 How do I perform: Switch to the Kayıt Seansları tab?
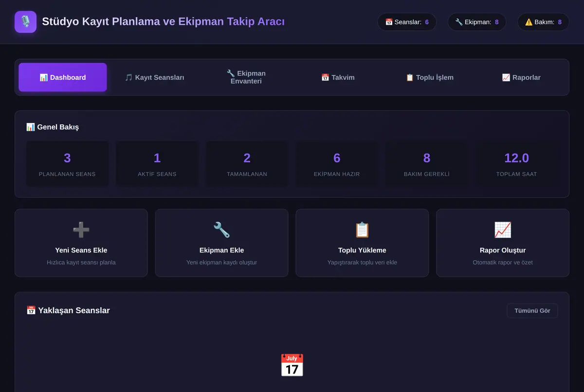pyautogui.click(x=154, y=77)
